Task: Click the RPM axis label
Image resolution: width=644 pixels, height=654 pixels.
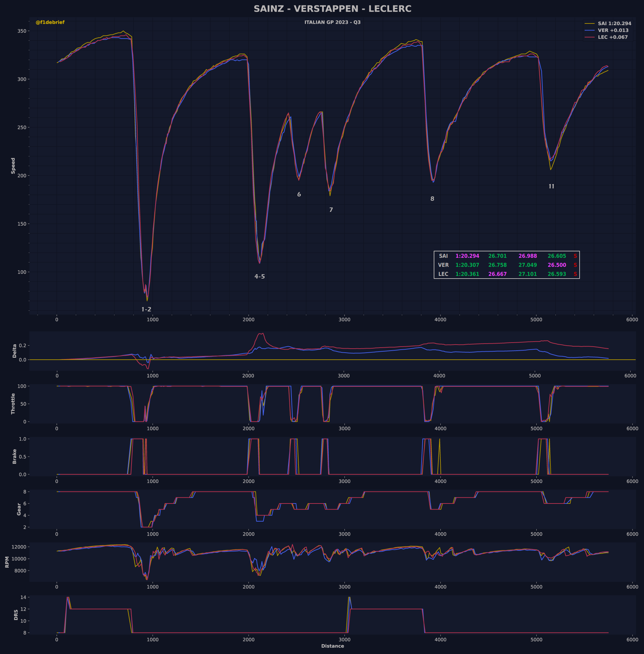Action: tap(7, 562)
